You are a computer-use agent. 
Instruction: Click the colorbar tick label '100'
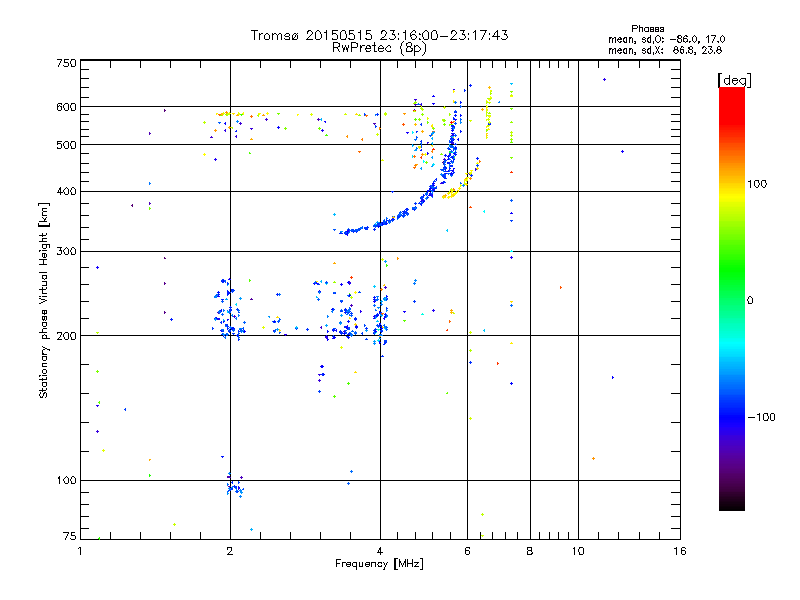coord(757,184)
